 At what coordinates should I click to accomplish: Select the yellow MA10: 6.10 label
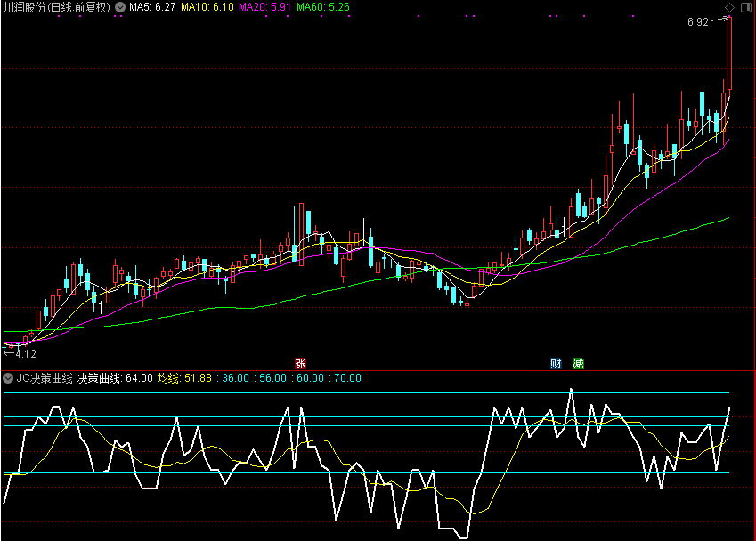coord(207,7)
